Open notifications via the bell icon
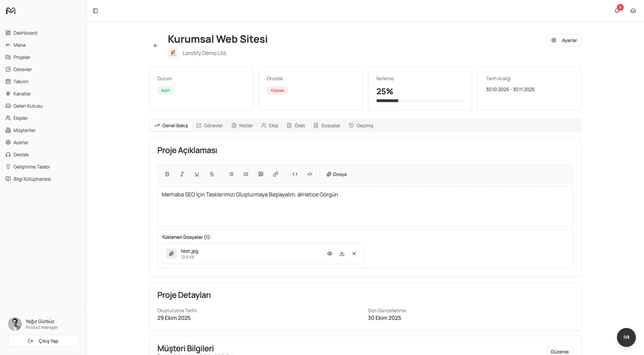This screenshot has height=355, width=644. (x=616, y=10)
